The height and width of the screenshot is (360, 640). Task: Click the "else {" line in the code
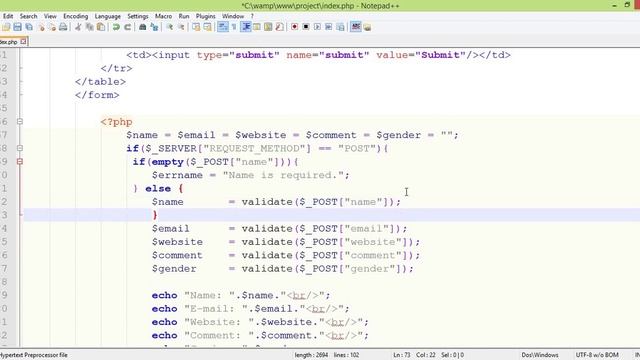[158, 189]
